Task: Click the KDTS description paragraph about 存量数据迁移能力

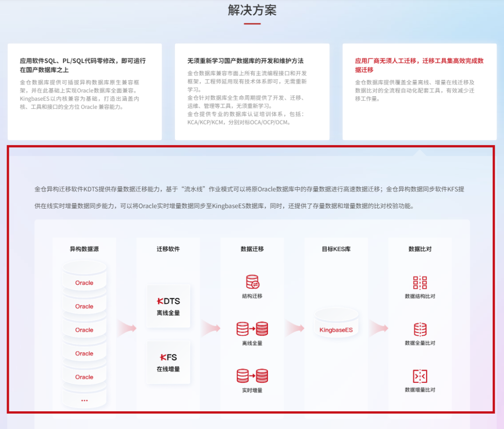Action: [x=249, y=197]
